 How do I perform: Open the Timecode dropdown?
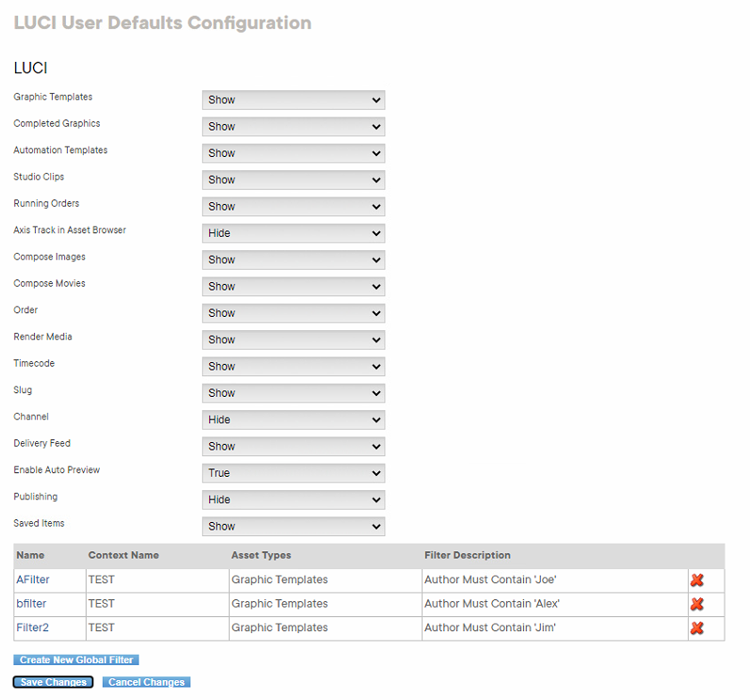coord(293,366)
